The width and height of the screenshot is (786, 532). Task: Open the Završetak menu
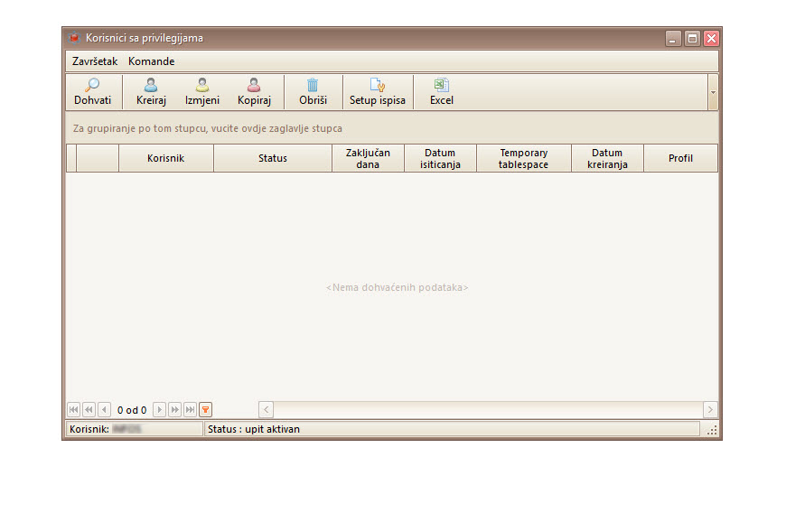95,61
